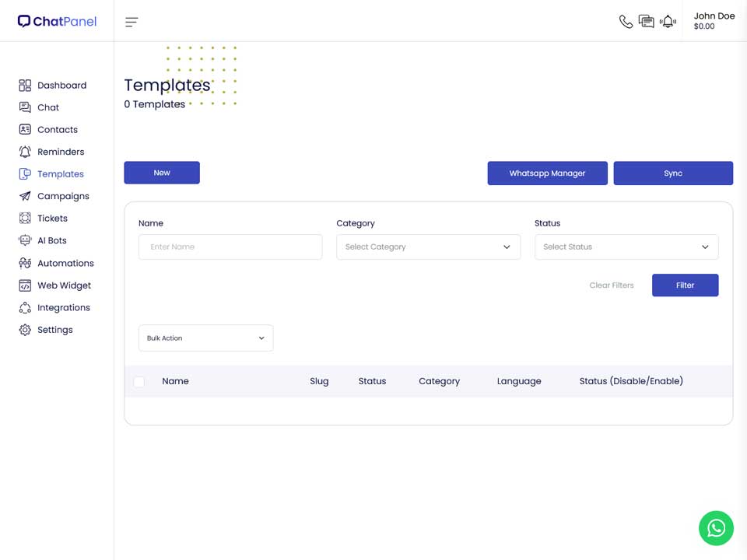Tick the select-all checkbox in table header

pos(139,381)
